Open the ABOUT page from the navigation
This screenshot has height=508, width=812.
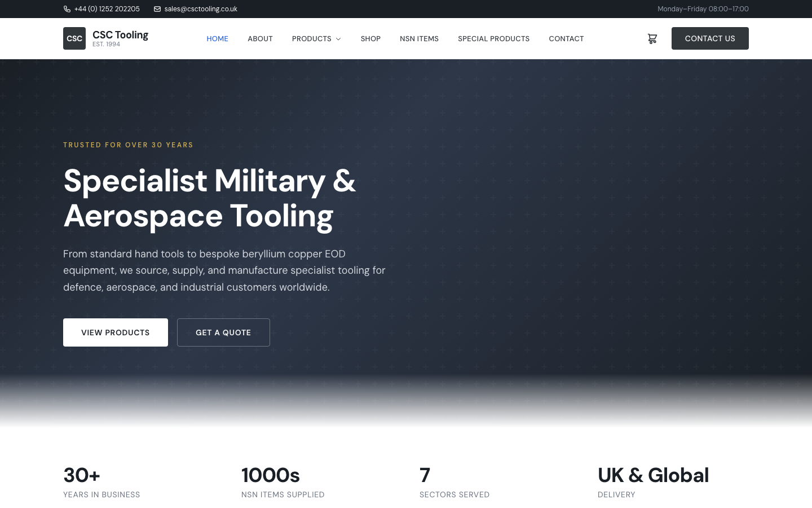click(260, 38)
